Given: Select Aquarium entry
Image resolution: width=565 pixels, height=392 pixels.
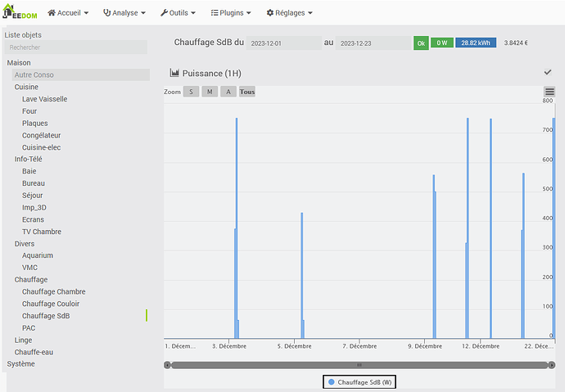Looking at the screenshot, I should tap(38, 255).
